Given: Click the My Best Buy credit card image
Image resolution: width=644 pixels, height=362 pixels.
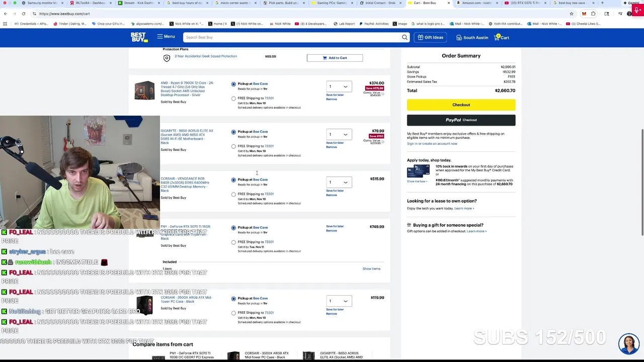Looking at the screenshot, I should click(418, 171).
